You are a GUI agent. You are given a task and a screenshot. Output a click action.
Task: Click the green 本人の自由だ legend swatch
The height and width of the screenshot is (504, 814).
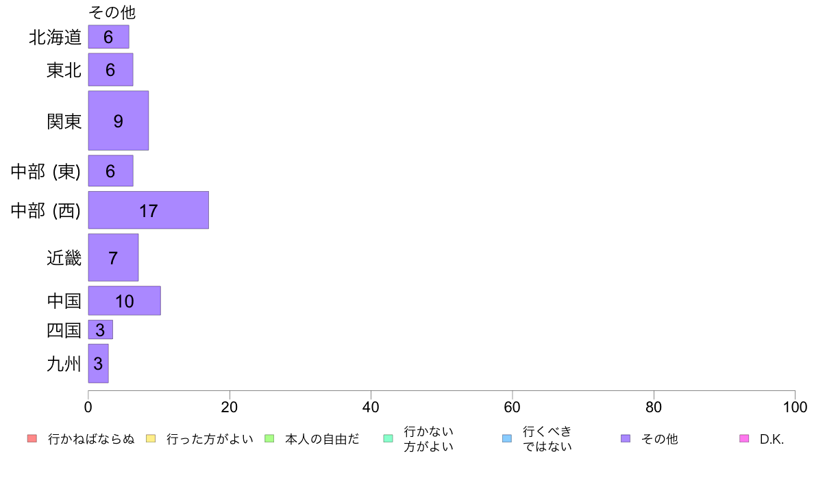tap(269, 438)
